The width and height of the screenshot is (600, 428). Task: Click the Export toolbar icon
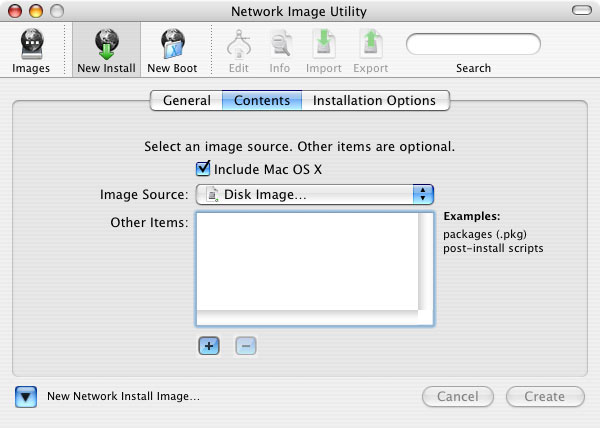pyautogui.click(x=371, y=44)
